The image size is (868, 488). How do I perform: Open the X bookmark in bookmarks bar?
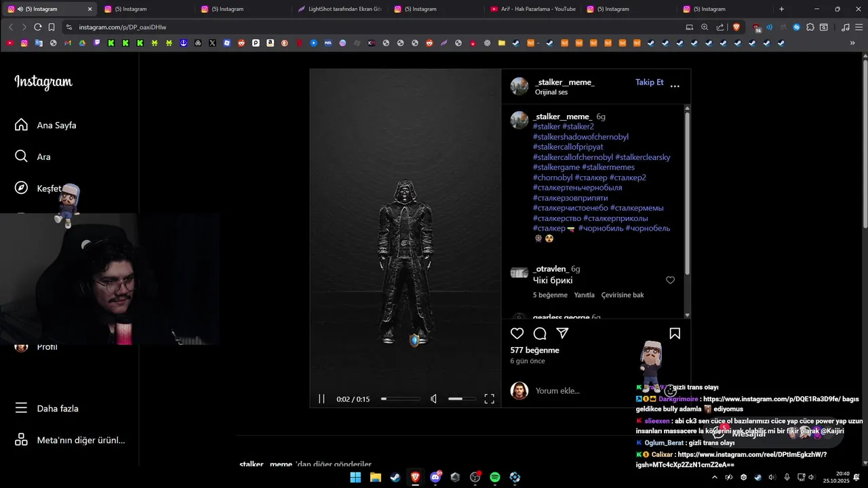212,43
